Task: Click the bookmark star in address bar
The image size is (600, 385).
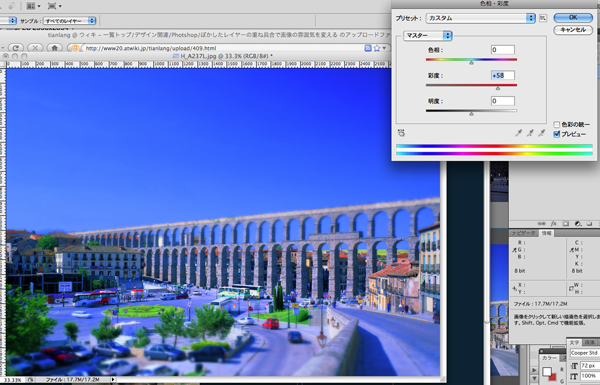Action: pyautogui.click(x=377, y=48)
